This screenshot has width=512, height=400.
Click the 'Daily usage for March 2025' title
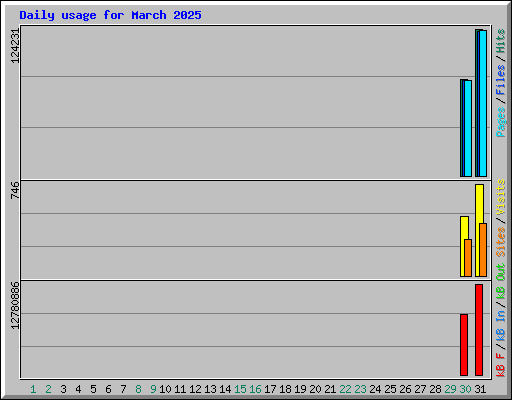click(110, 15)
